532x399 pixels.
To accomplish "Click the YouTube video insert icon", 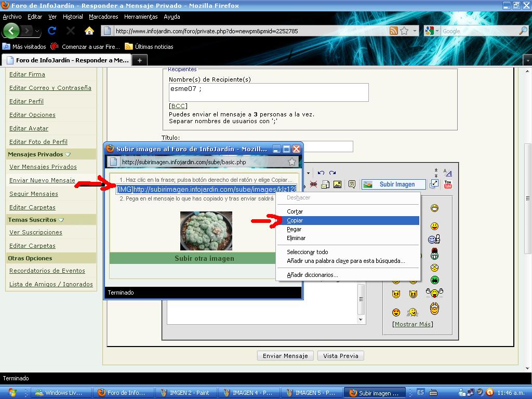I will click(448, 184).
